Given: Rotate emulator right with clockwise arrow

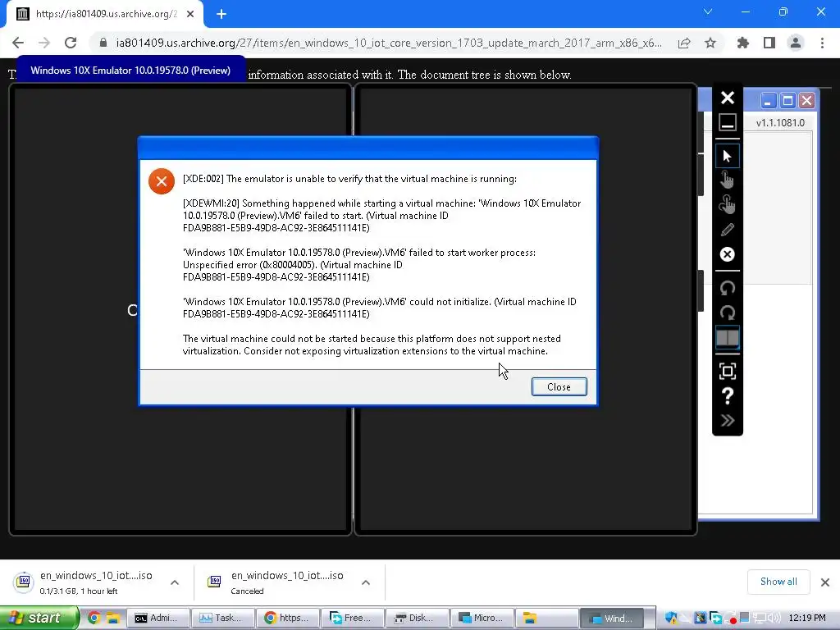Looking at the screenshot, I should click(727, 313).
